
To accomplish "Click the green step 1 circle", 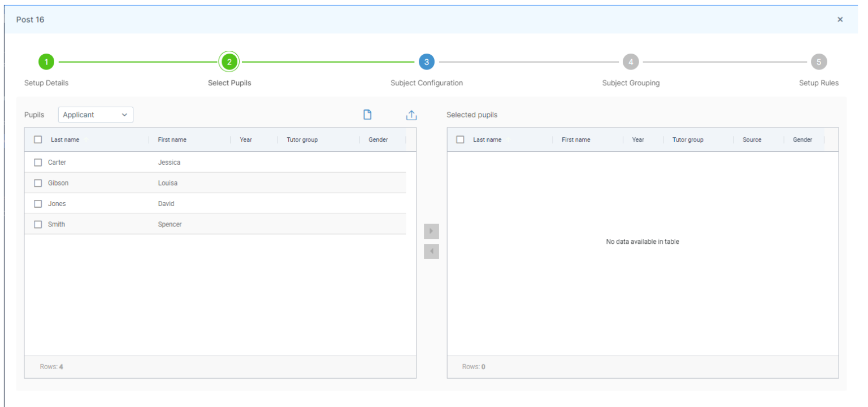I will (x=46, y=62).
